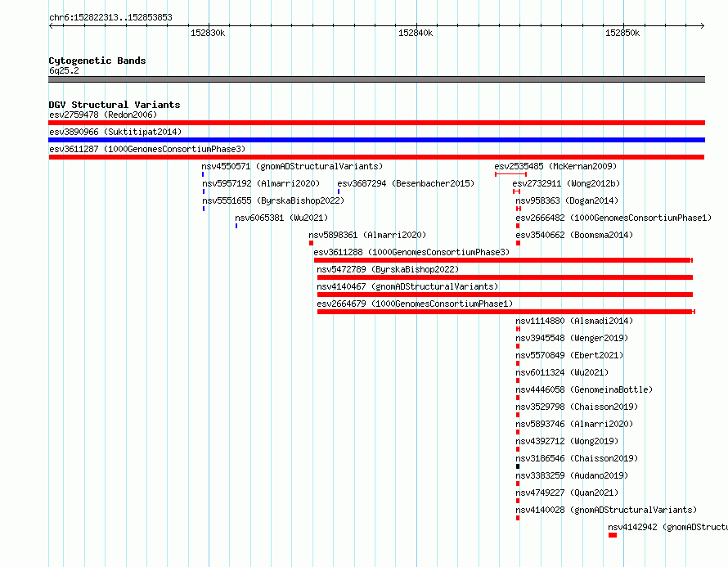Click nsv5570849 (Ebert2021) label
The image size is (728, 567).
pyautogui.click(x=569, y=355)
